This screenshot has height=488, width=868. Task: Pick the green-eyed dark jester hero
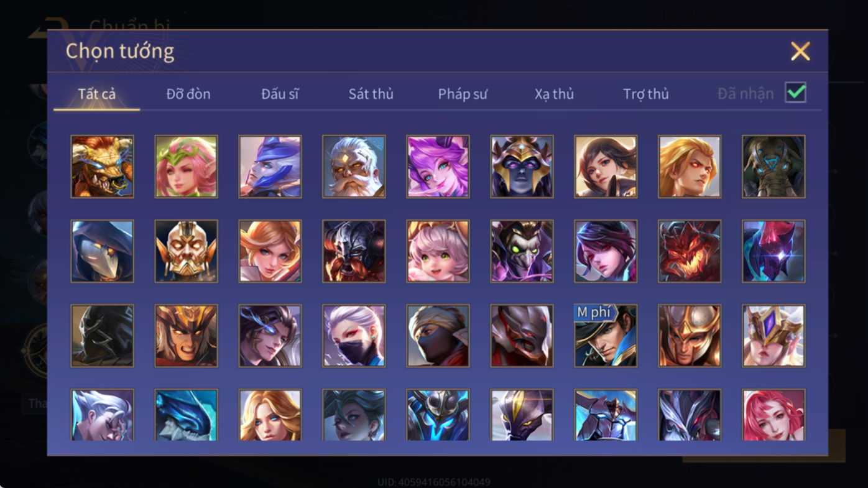pyautogui.click(x=522, y=251)
